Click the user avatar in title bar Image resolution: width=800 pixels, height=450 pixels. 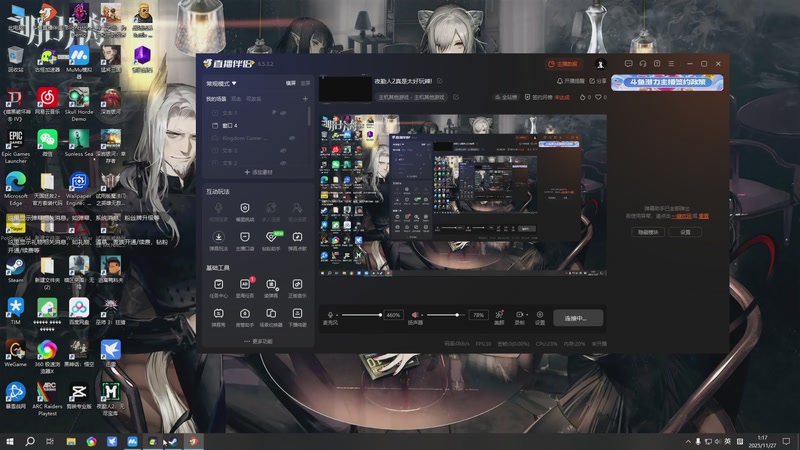click(x=601, y=64)
